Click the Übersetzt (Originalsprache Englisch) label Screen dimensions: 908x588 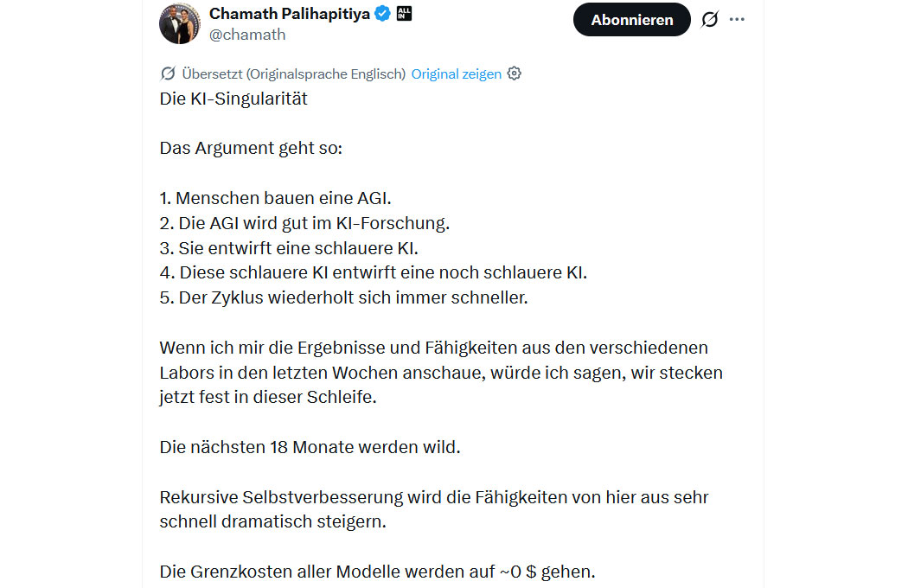pyautogui.click(x=294, y=74)
